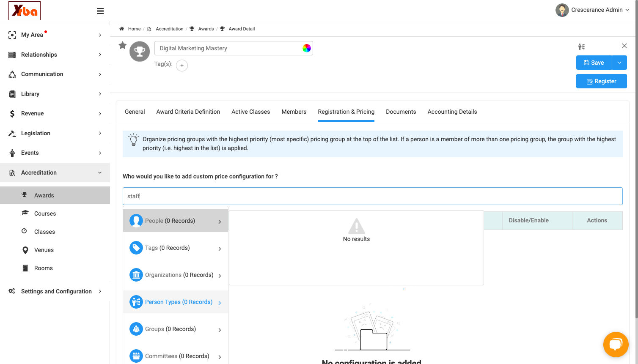638x364 pixels.
Task: Select Committees (0 Records) category
Action: click(176, 356)
